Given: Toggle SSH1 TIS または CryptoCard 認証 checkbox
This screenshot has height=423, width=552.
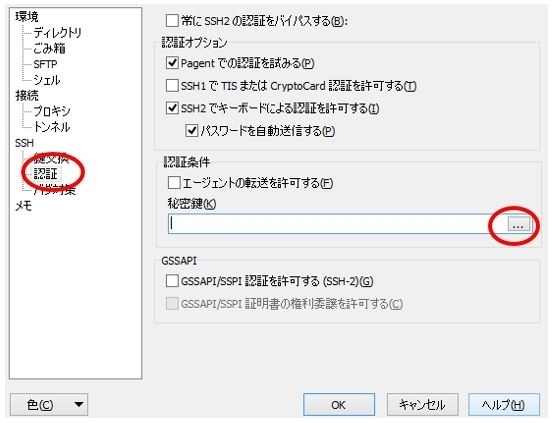Looking at the screenshot, I should (x=172, y=85).
